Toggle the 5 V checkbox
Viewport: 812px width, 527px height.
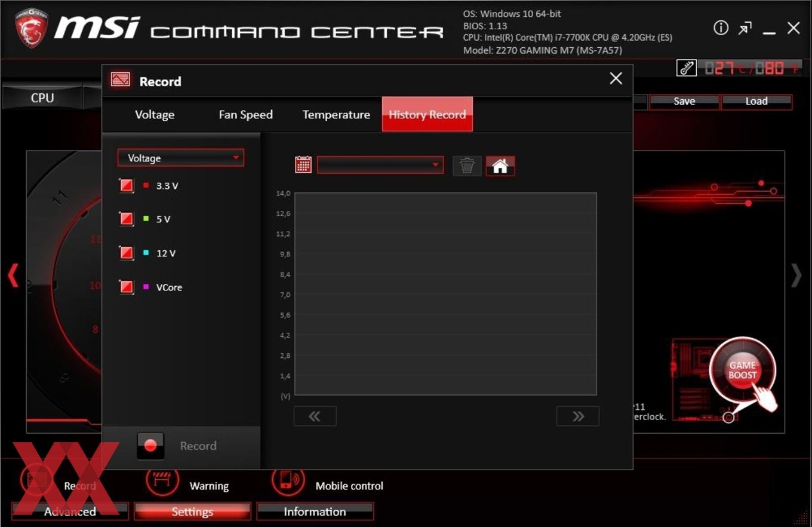click(x=127, y=219)
